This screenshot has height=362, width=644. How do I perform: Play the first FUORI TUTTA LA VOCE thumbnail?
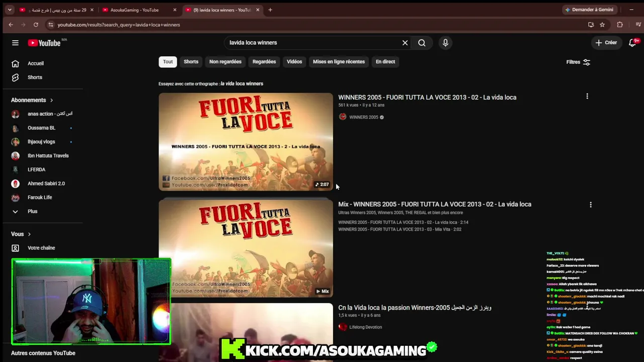coord(246,142)
